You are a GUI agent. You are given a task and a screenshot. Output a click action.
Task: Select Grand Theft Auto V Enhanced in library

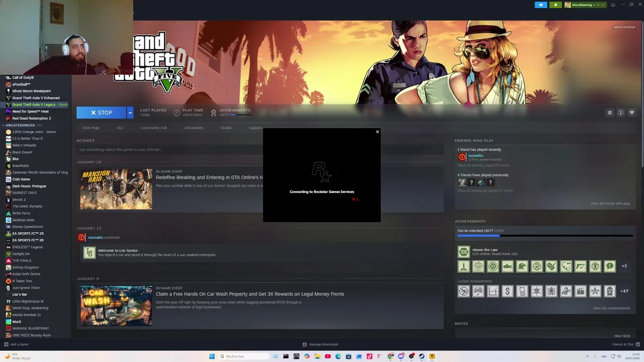coord(36,98)
